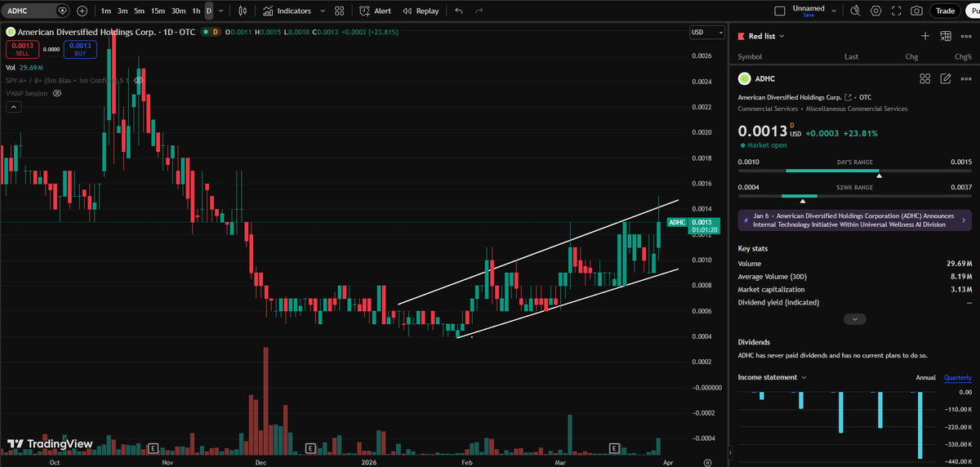
Task: Undo the last chart action
Action: [x=458, y=11]
